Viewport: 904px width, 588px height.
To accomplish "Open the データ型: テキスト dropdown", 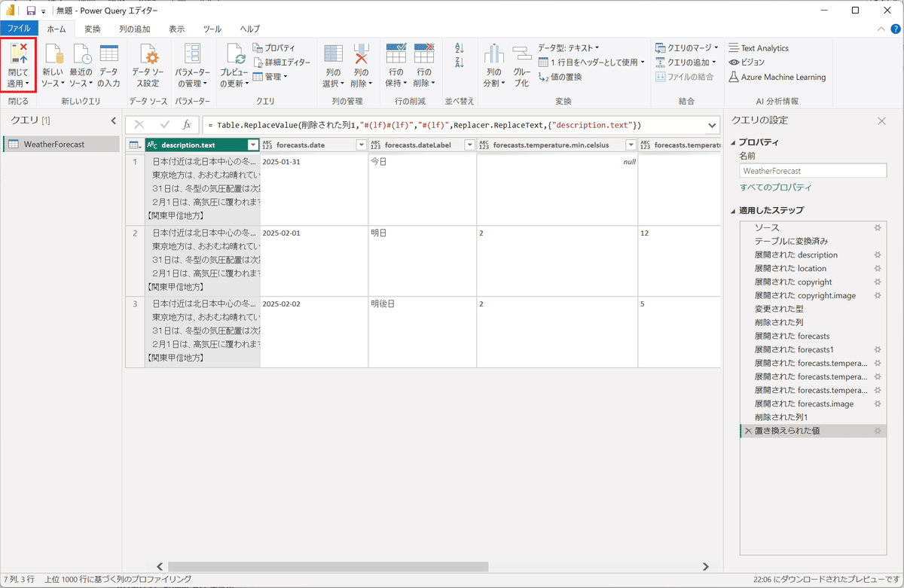I will (x=569, y=47).
